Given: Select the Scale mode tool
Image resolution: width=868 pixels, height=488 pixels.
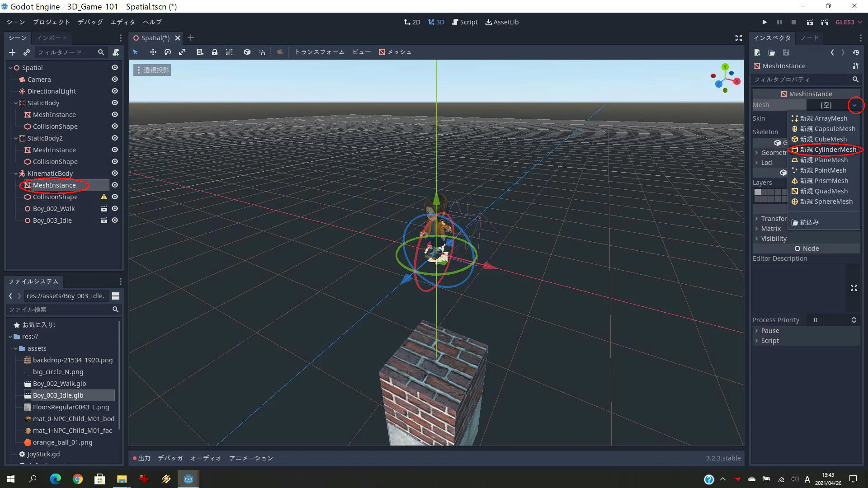Looking at the screenshot, I should click(x=182, y=52).
